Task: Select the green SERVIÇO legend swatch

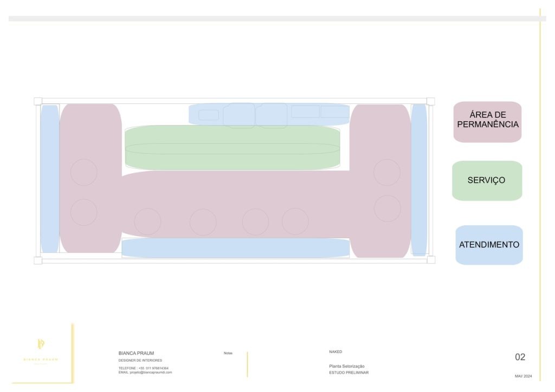Action: (x=487, y=180)
